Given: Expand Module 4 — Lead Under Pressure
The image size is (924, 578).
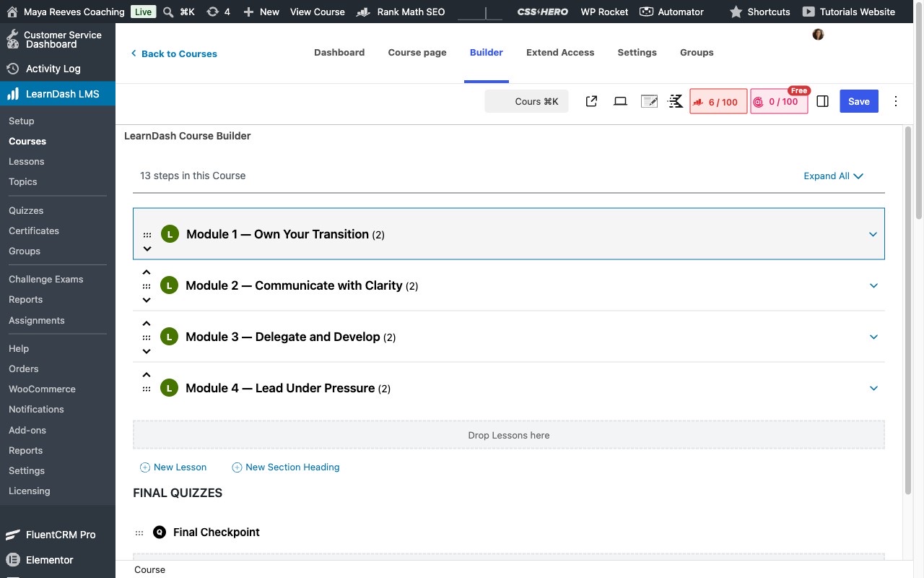Looking at the screenshot, I should point(873,388).
